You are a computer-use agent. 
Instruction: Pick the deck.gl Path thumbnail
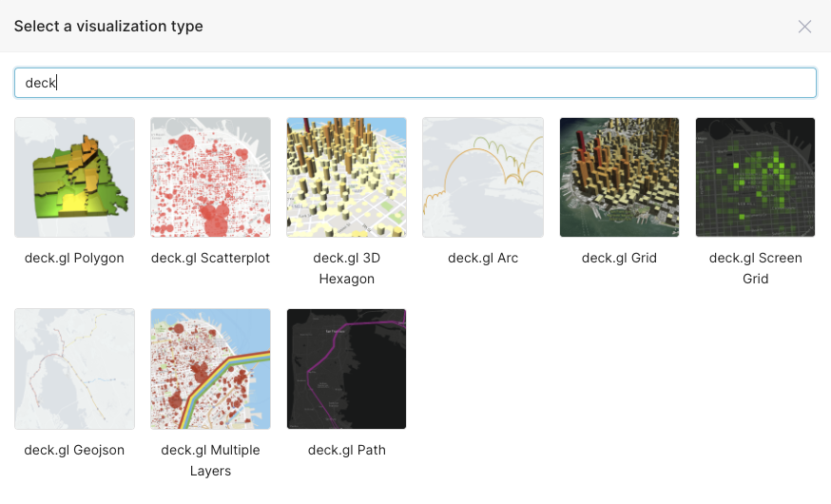pyautogui.click(x=347, y=369)
